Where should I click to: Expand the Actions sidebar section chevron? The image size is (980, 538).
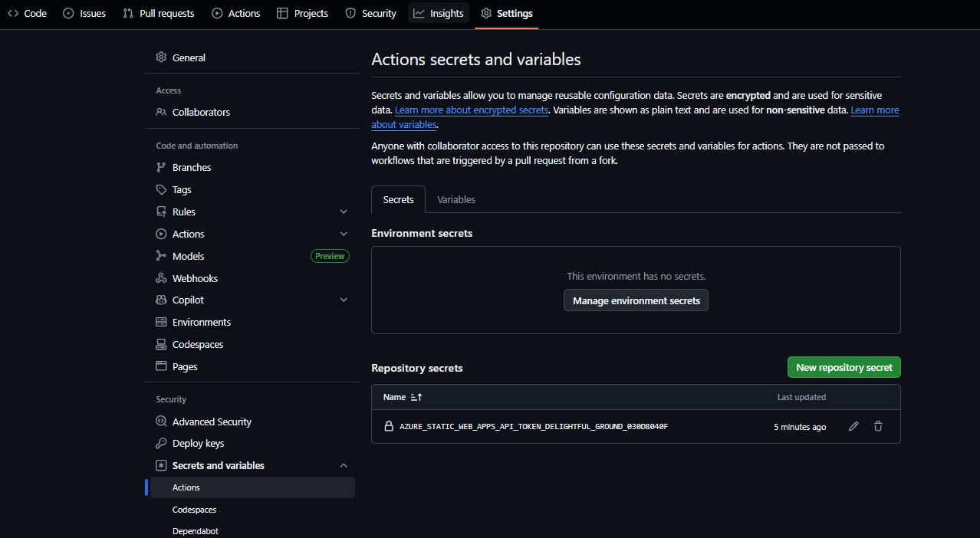click(344, 234)
